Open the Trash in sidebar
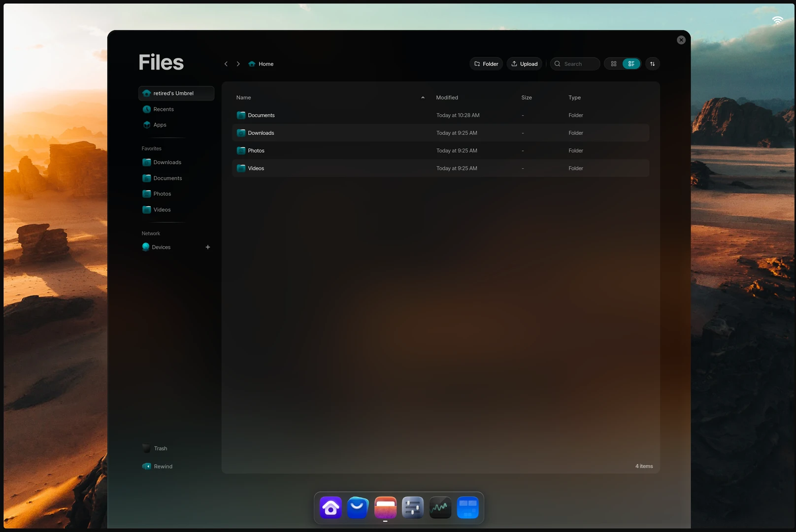The height and width of the screenshot is (532, 796). coord(160,449)
